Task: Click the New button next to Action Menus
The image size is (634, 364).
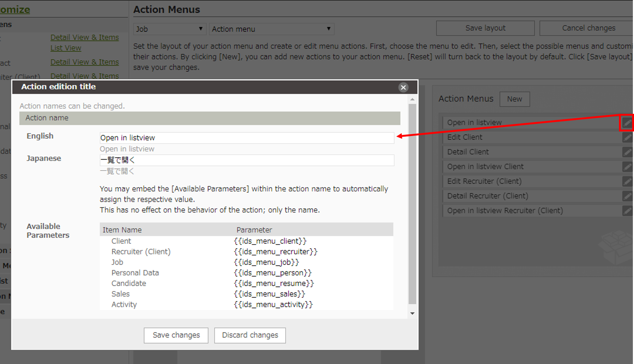Action: 514,99
